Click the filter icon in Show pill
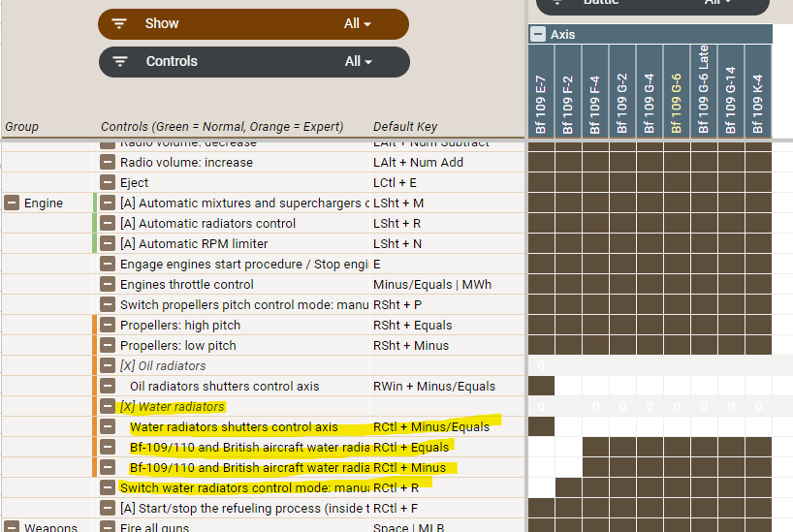This screenshot has height=532, width=793. coord(119,24)
